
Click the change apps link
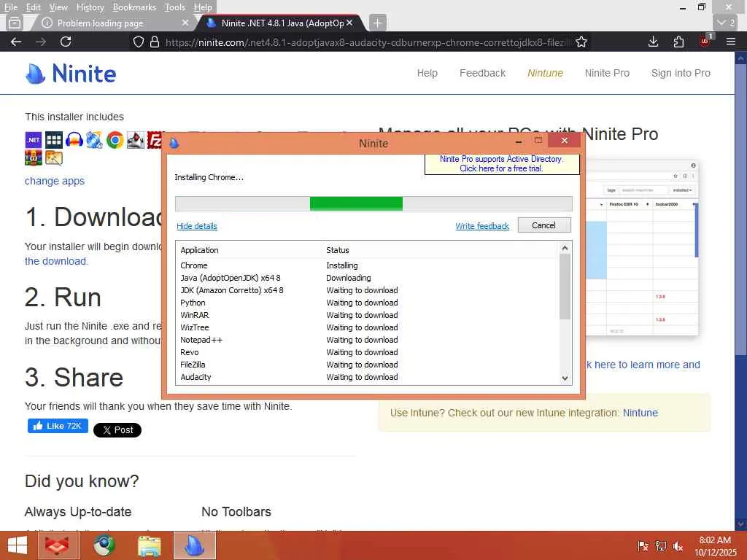tap(55, 181)
